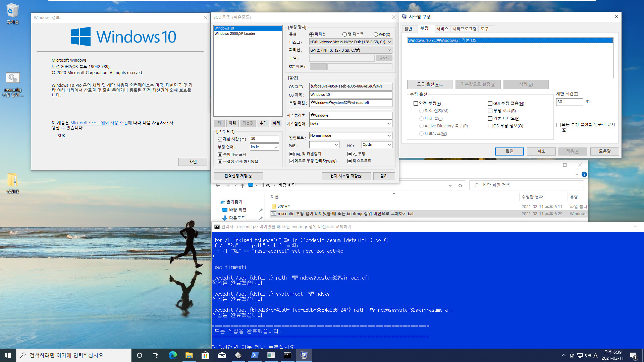This screenshot has height=362, width=644.
Task: Open the Recycle Bin desktop icon
Action: tap(12, 13)
